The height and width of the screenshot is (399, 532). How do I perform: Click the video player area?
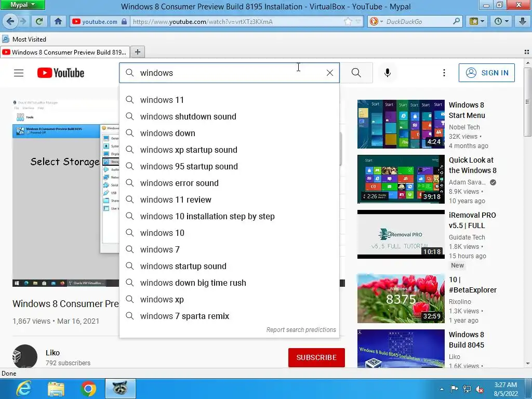click(x=65, y=193)
